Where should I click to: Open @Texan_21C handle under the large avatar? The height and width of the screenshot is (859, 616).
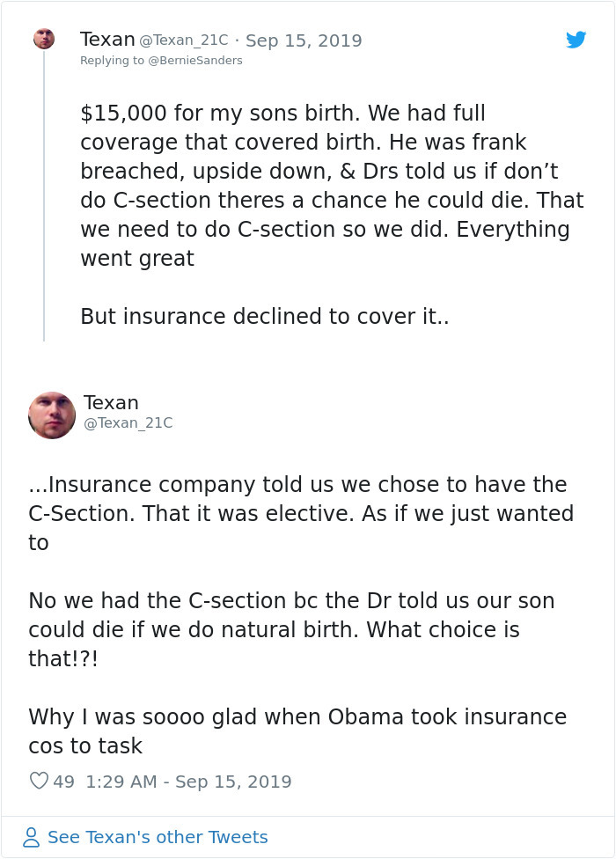point(128,423)
